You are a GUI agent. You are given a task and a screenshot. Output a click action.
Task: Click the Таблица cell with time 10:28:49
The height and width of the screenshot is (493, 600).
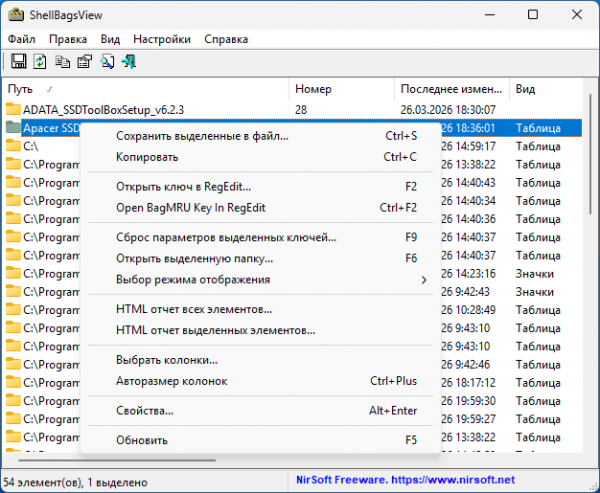point(538,310)
